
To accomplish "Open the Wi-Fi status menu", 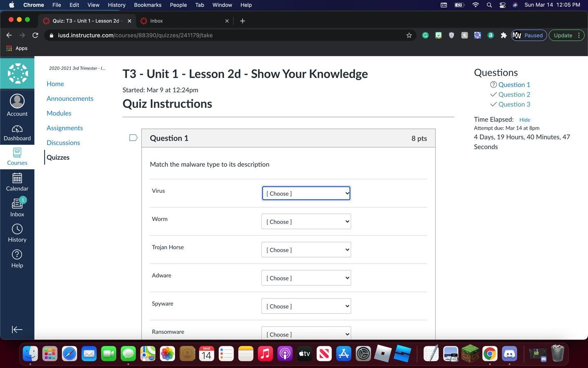I will tap(475, 5).
